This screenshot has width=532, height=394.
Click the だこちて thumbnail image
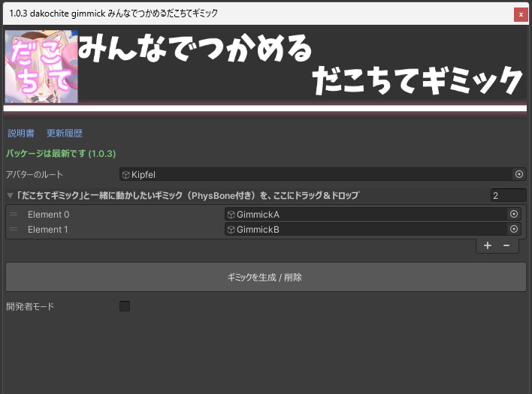click(41, 66)
